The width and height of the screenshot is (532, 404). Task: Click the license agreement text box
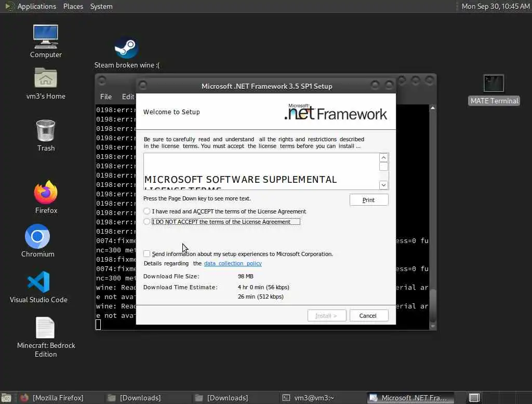point(261,171)
